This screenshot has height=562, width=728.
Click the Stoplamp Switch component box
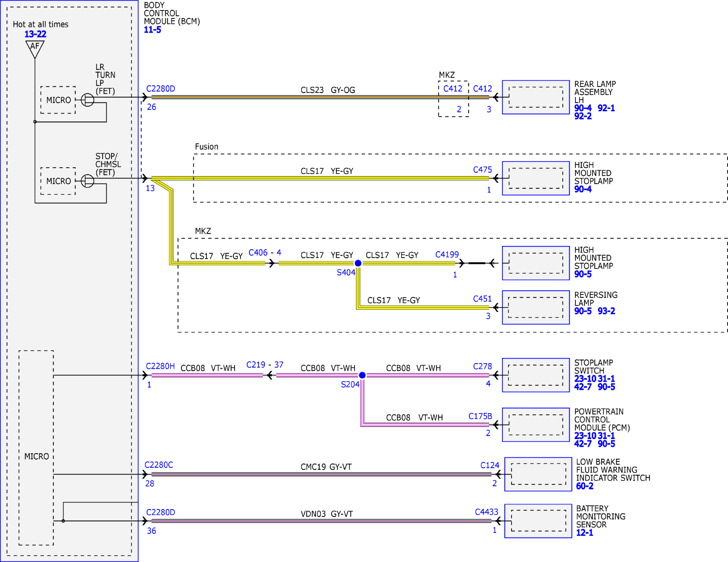click(536, 375)
